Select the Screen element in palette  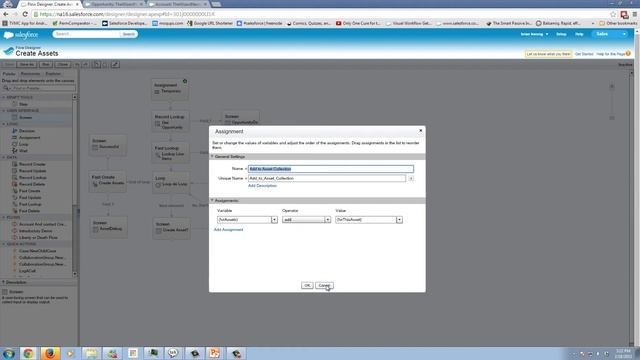(25, 118)
